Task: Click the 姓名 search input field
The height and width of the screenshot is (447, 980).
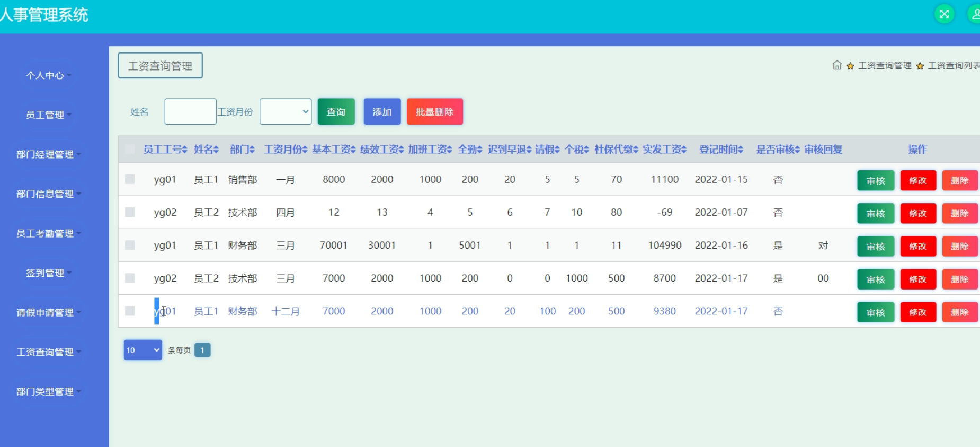Action: coord(190,111)
